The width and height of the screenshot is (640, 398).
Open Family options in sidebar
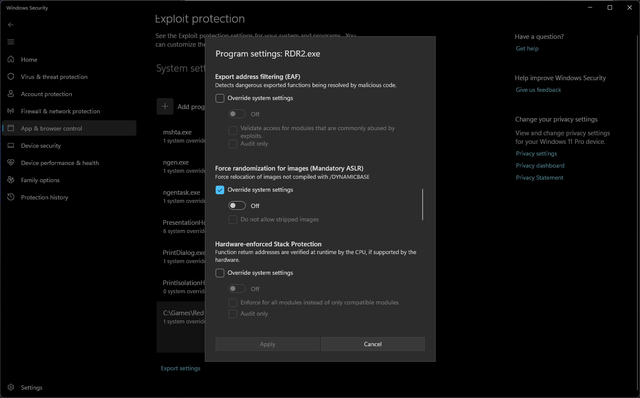tap(40, 180)
